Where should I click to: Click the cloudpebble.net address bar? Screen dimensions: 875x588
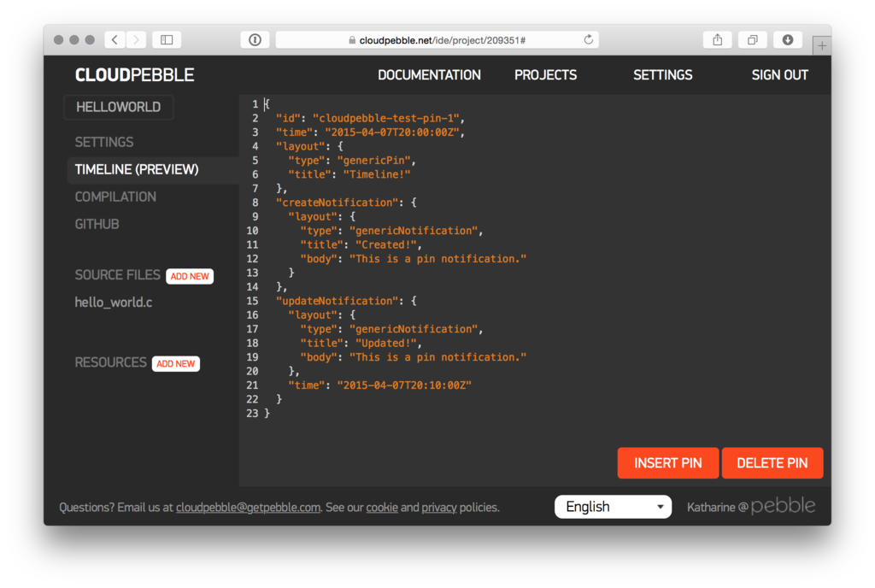point(437,39)
